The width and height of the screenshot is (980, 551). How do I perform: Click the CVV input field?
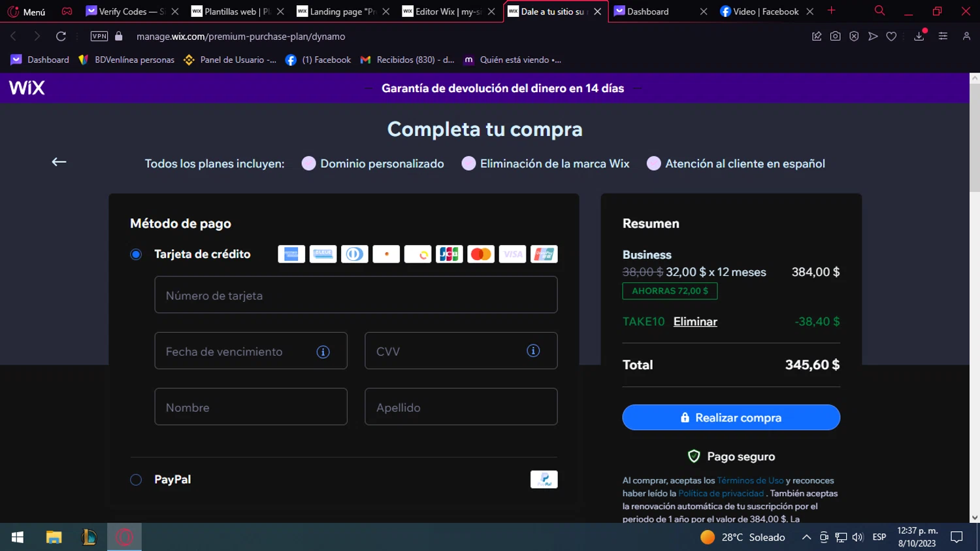[461, 351]
